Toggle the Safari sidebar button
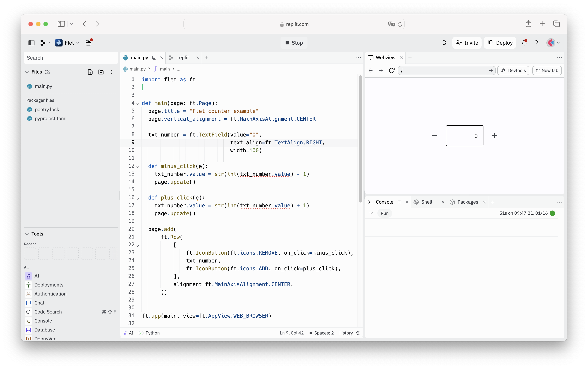 point(61,24)
